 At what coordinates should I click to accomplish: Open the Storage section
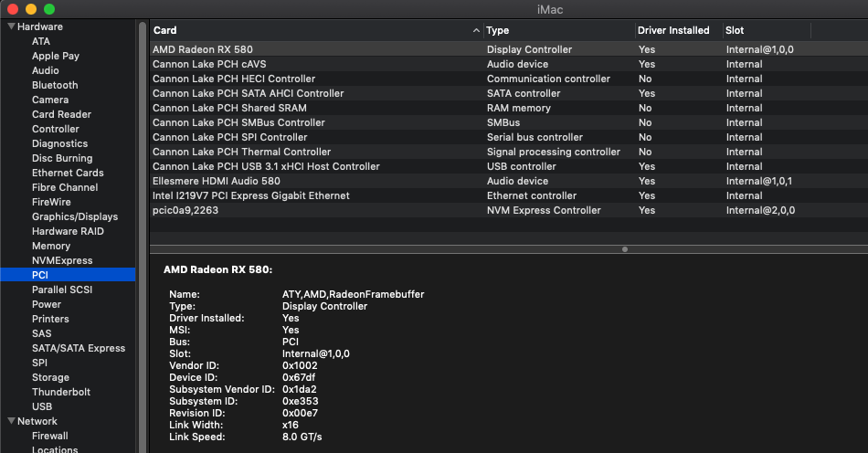[50, 378]
